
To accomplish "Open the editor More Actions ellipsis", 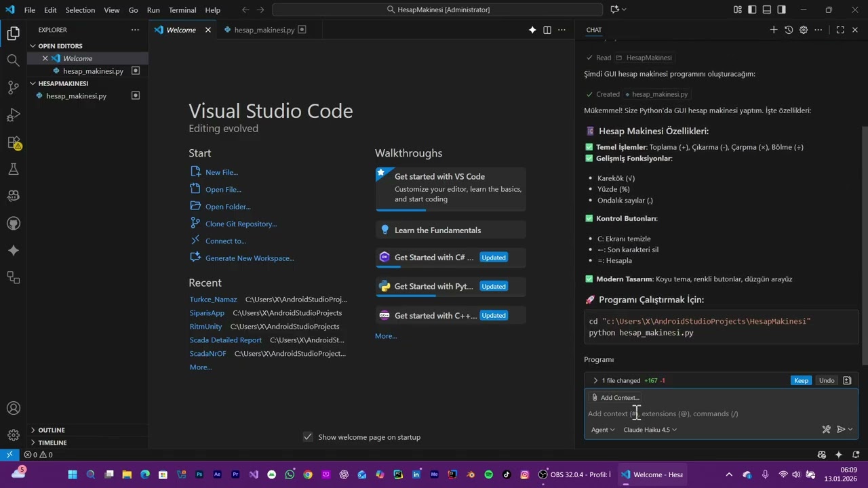I will coord(561,30).
